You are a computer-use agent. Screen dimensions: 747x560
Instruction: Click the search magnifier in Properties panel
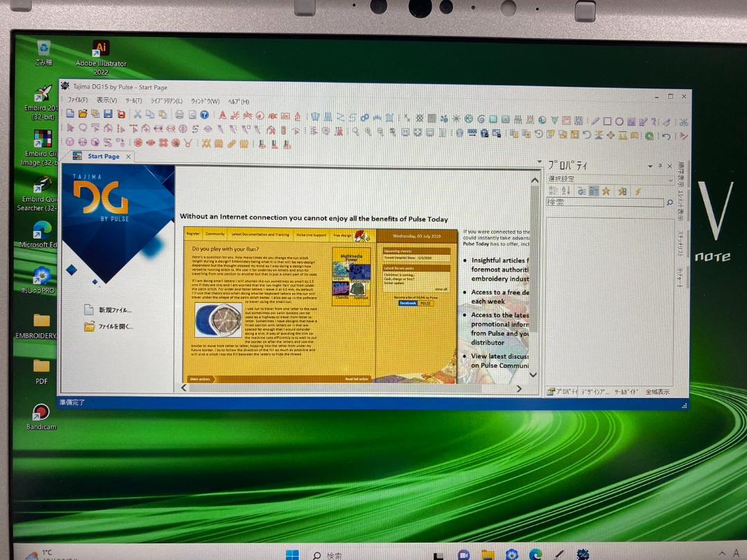click(x=670, y=203)
